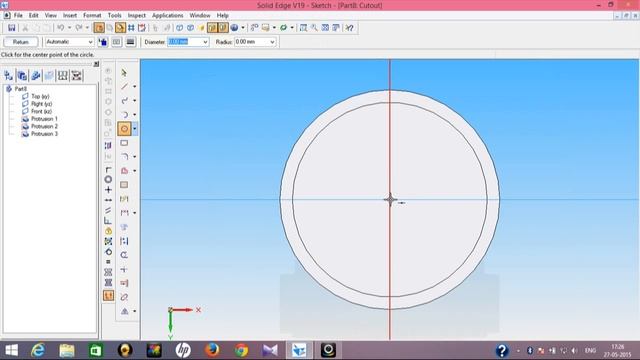The image size is (640, 360).
Task: Select Protrusion 3 in feature tree
Action: pos(44,134)
